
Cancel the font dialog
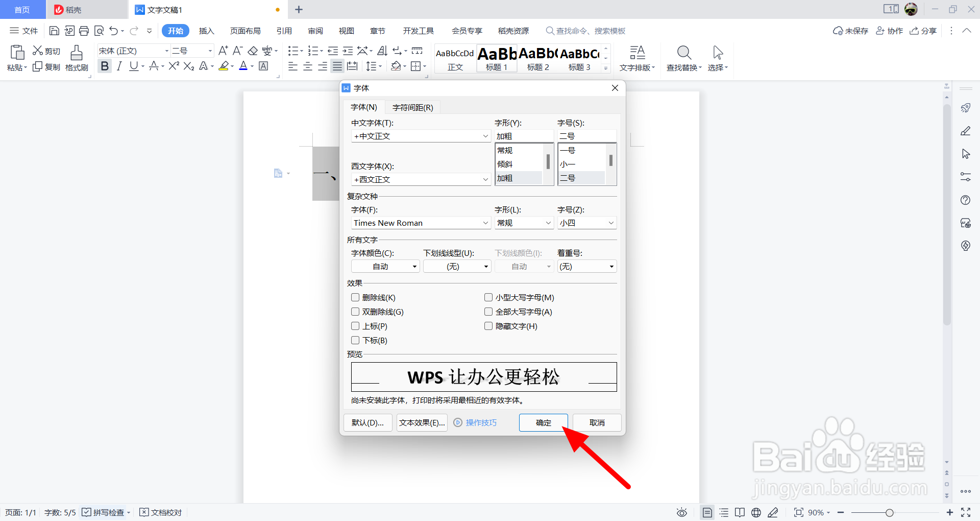(597, 423)
